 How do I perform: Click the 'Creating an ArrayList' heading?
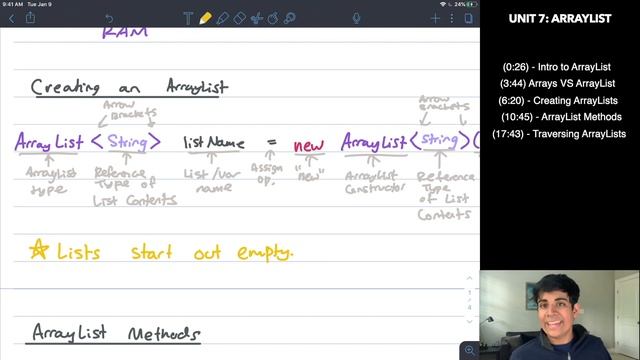[x=129, y=87]
